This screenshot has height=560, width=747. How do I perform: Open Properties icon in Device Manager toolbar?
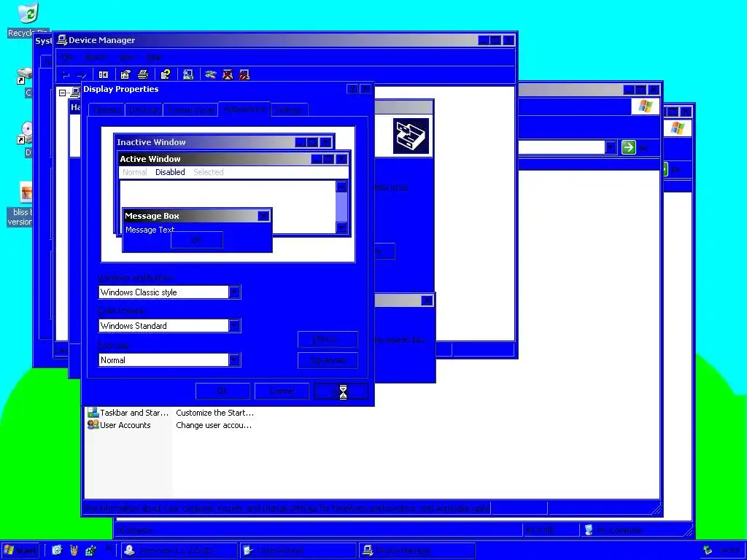click(125, 75)
